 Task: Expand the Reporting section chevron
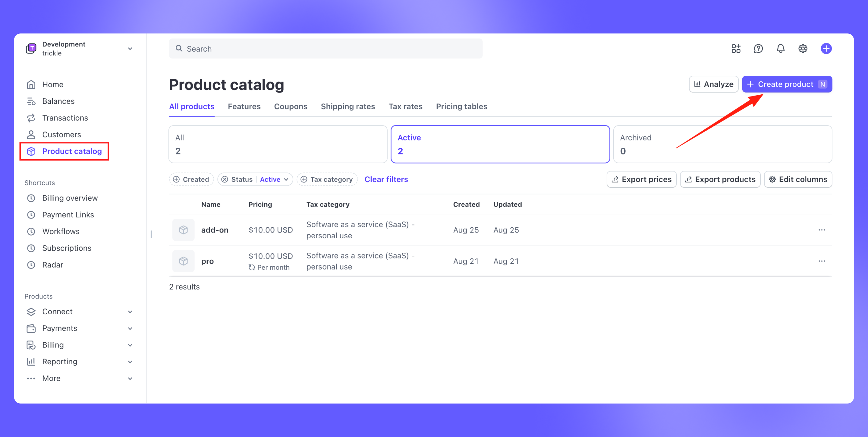130,362
